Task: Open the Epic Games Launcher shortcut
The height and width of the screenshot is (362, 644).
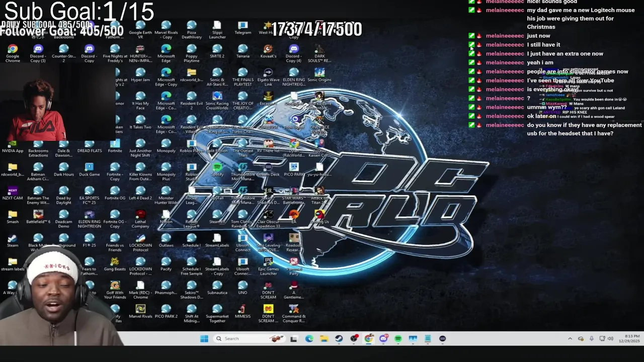Action: tap(268, 265)
